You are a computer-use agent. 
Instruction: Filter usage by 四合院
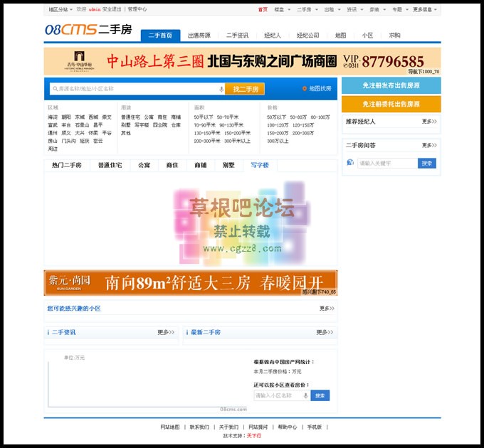coord(160,125)
